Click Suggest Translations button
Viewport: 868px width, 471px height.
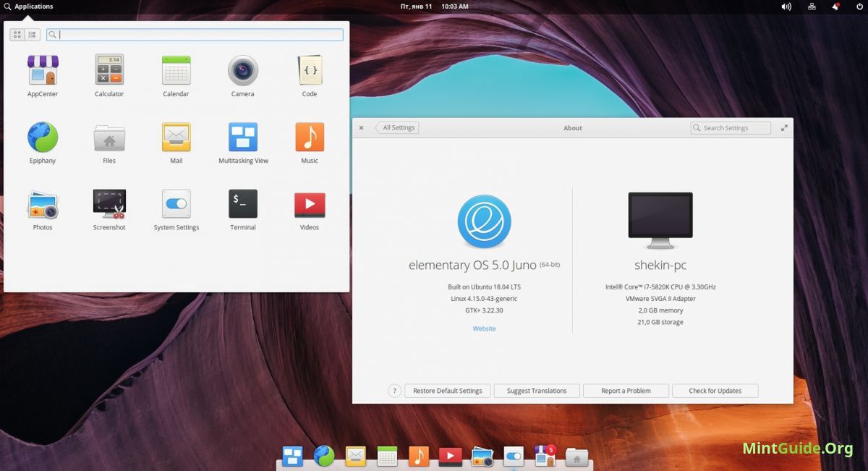pyautogui.click(x=537, y=391)
